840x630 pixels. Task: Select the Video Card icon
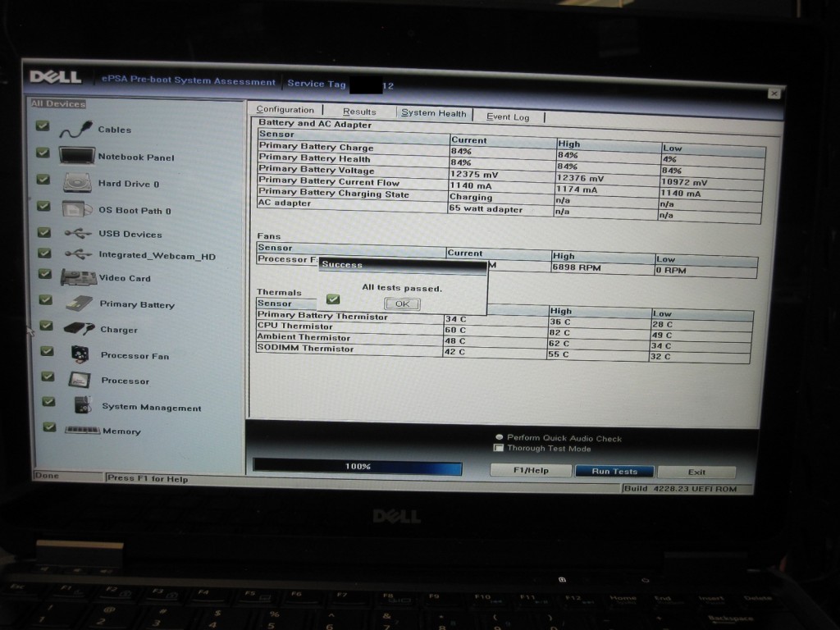tap(78, 277)
